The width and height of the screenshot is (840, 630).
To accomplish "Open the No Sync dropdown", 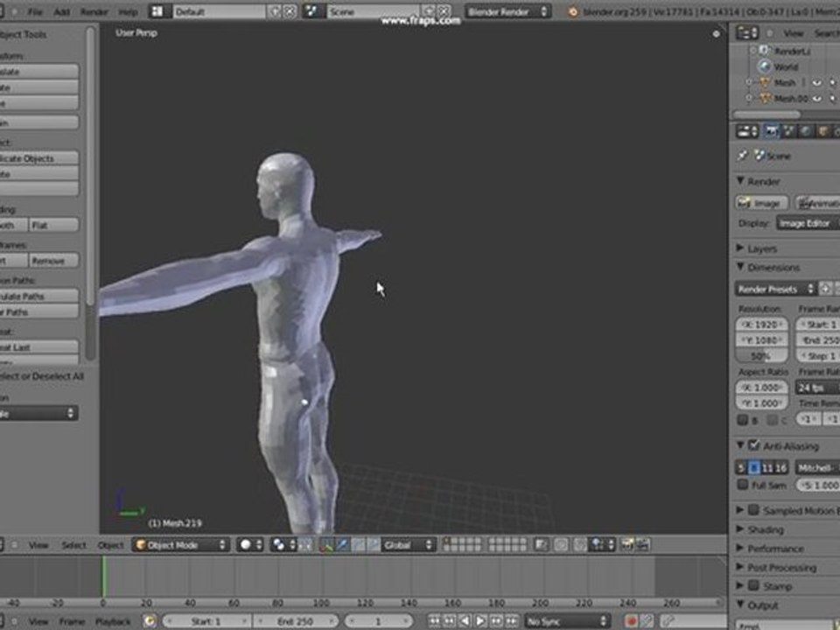I will pos(567,621).
